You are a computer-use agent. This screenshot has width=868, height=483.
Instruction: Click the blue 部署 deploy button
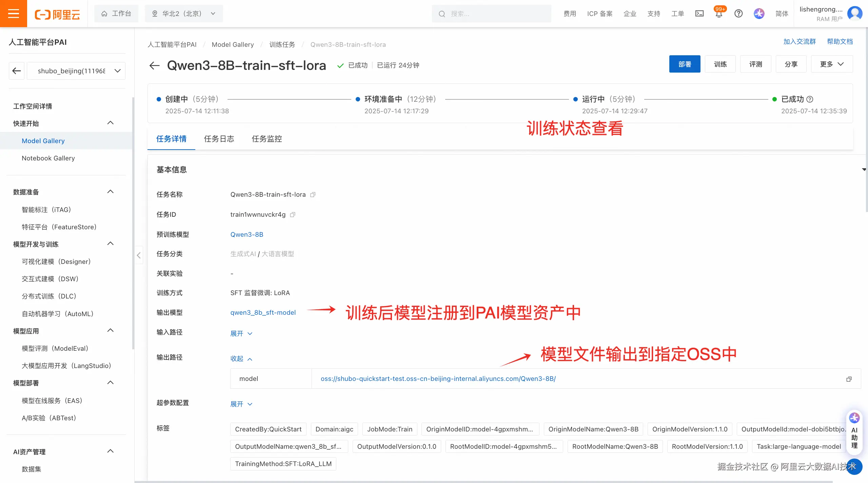pyautogui.click(x=685, y=64)
